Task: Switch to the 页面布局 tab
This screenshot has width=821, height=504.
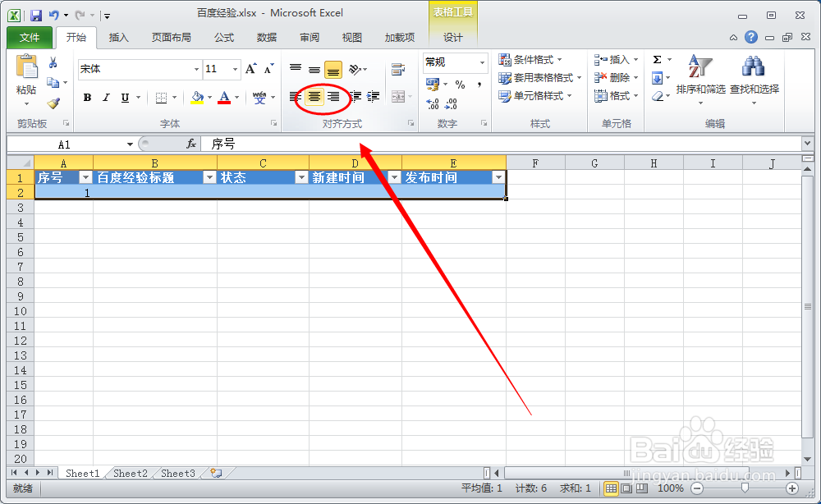Action: tap(172, 37)
